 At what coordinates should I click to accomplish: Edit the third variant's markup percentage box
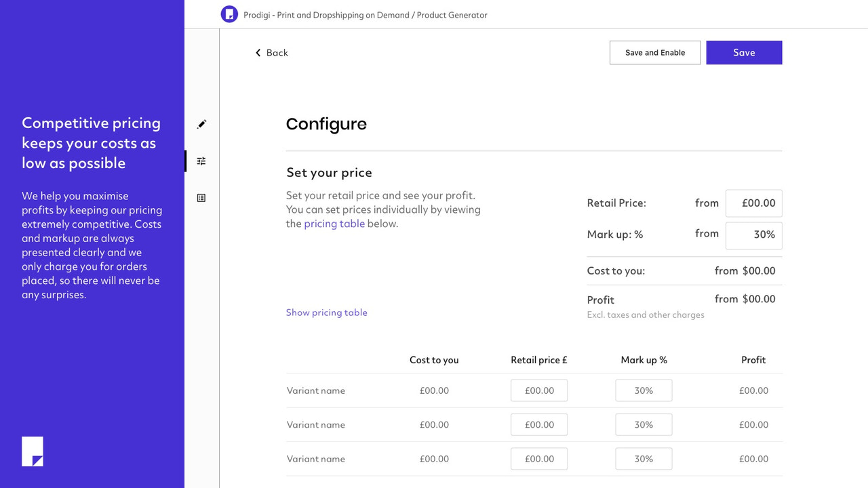tap(643, 459)
